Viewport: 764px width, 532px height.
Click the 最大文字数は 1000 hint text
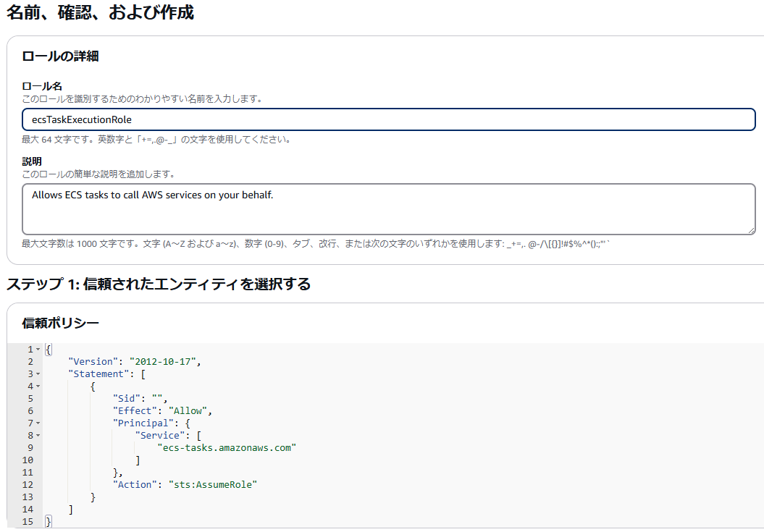pos(316,244)
